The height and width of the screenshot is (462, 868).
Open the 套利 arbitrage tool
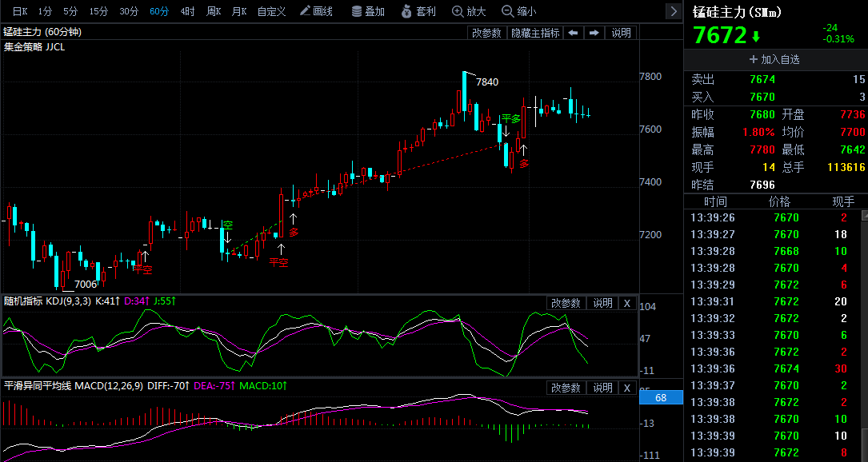point(418,11)
